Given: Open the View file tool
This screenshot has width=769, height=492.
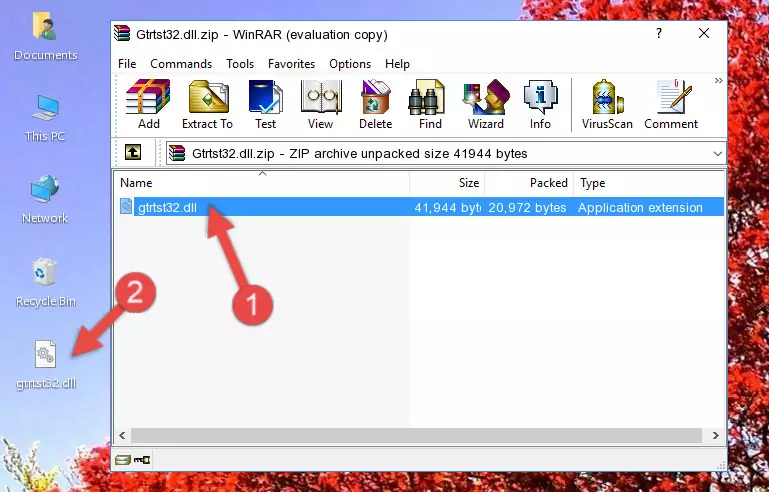Looking at the screenshot, I should [321, 104].
